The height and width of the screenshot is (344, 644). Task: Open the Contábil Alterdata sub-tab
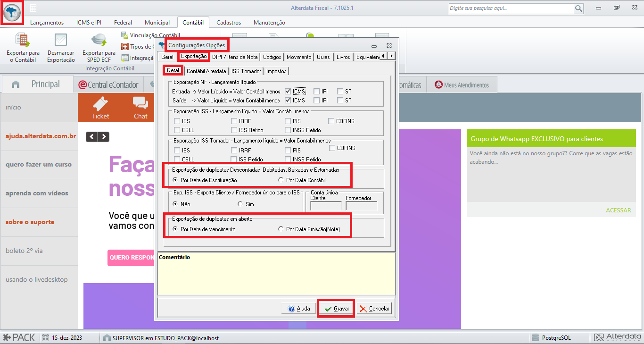click(206, 71)
